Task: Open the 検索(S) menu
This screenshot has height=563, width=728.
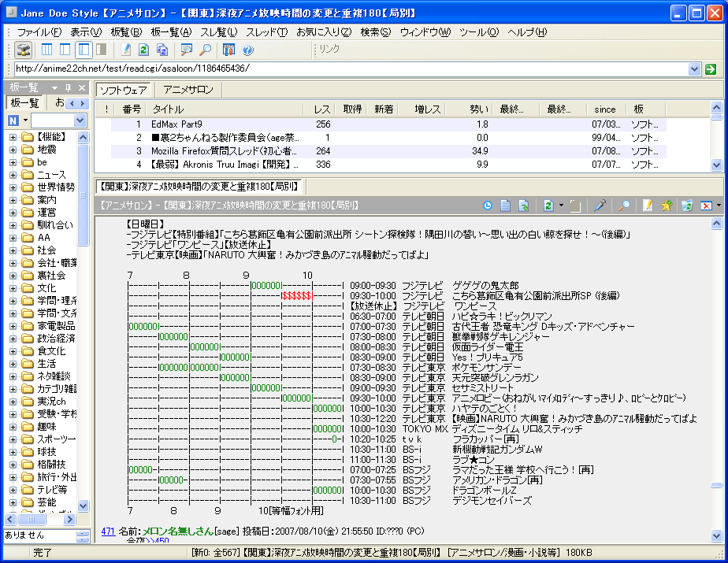Action: click(x=376, y=32)
